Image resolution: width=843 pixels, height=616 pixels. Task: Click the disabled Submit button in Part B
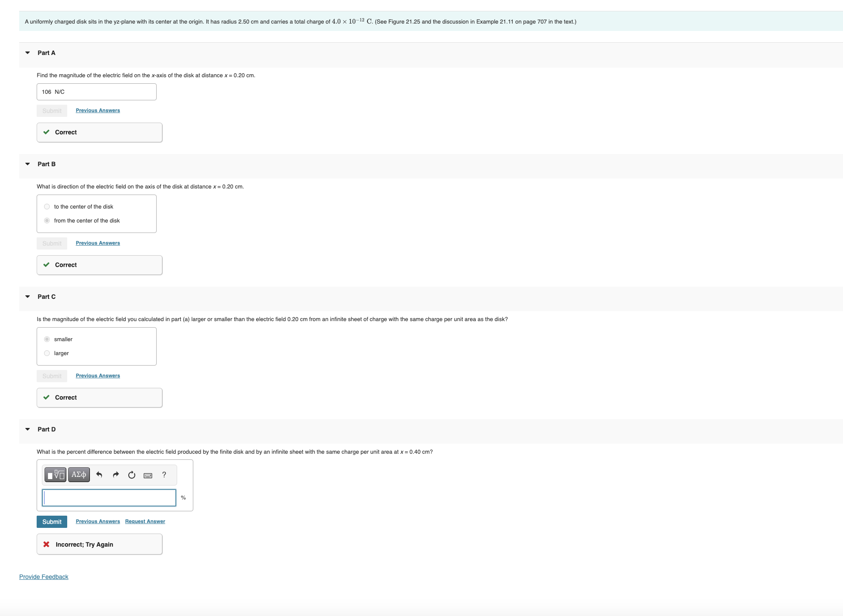pyautogui.click(x=52, y=243)
